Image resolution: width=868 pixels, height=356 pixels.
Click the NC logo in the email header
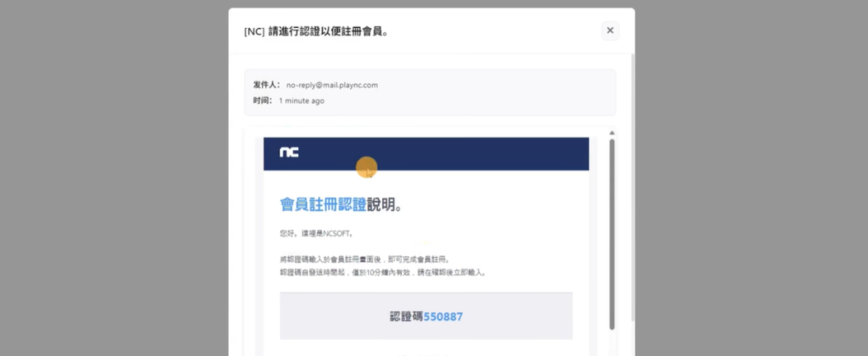(x=289, y=153)
